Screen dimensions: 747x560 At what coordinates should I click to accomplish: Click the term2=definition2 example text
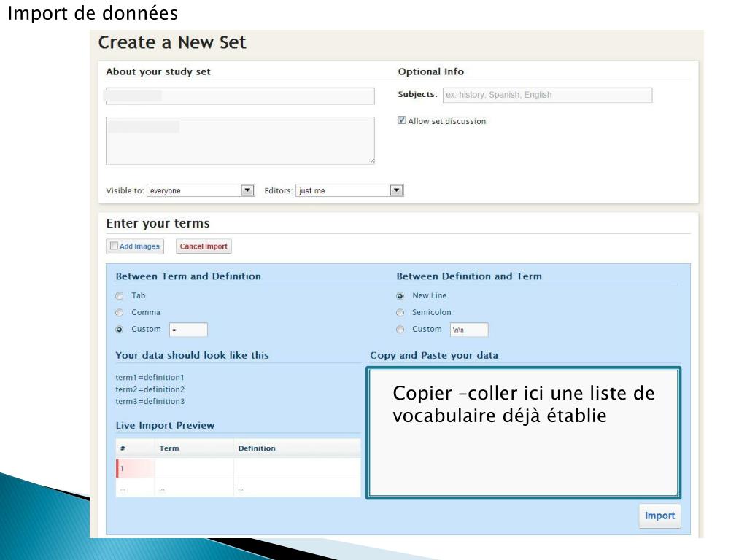click(150, 389)
